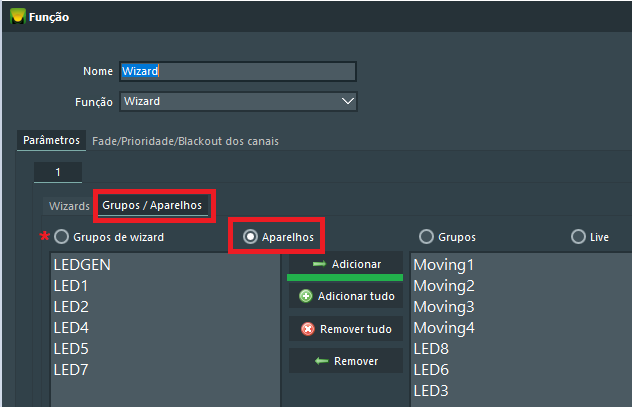Choose the Grupos radio option
This screenshot has height=407, width=632.
click(x=426, y=237)
